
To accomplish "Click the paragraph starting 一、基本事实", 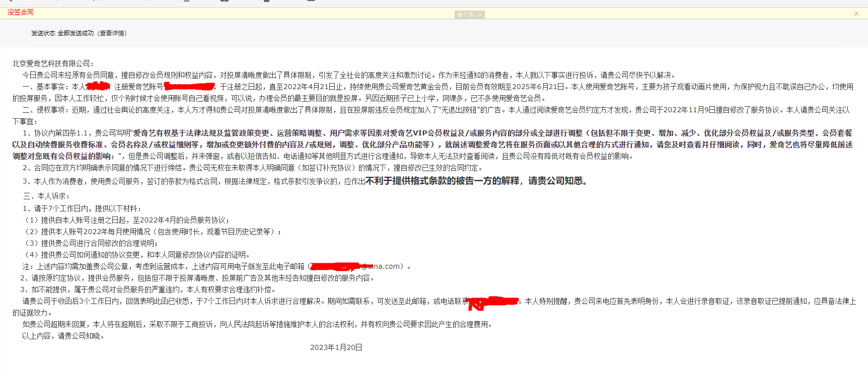I will pos(433,92).
